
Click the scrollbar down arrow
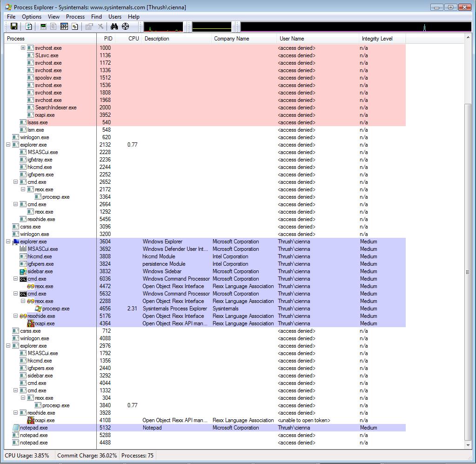tap(468, 445)
